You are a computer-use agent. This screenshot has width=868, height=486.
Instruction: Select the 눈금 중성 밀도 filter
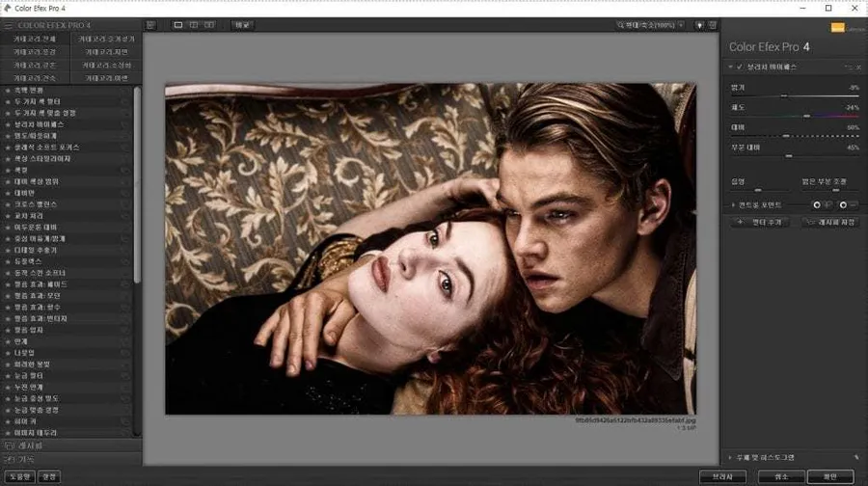pyautogui.click(x=67, y=398)
